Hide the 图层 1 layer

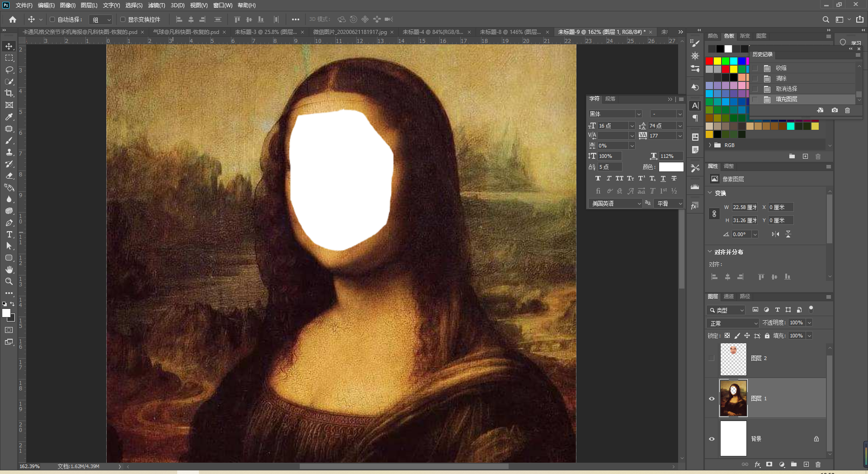click(712, 398)
